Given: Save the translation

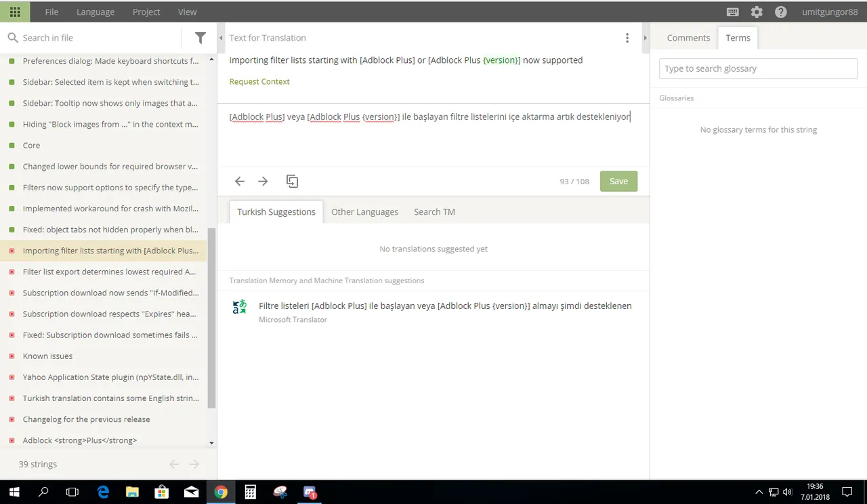Looking at the screenshot, I should (618, 181).
